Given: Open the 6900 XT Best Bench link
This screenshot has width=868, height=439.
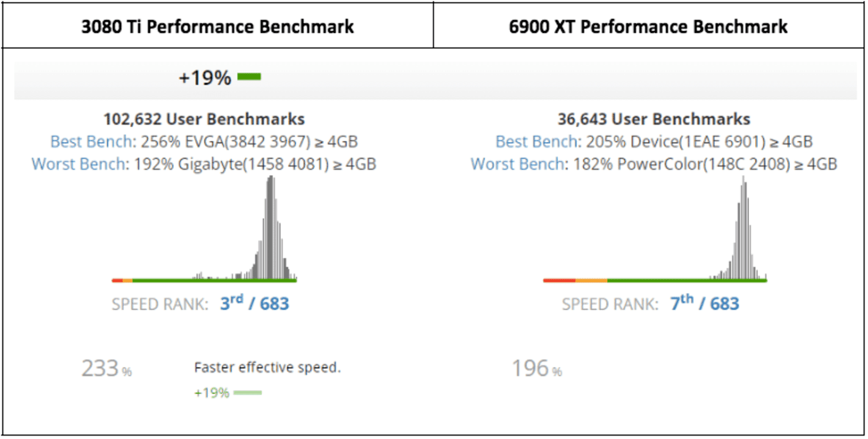Looking at the screenshot, I should click(536, 142).
